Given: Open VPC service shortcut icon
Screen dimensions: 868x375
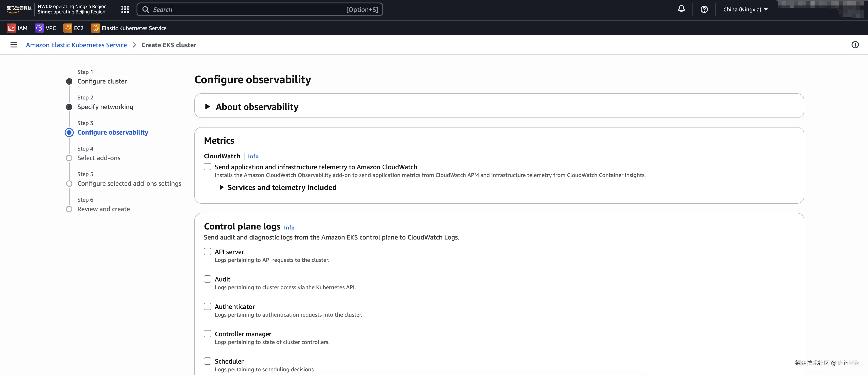Looking at the screenshot, I should [x=39, y=28].
